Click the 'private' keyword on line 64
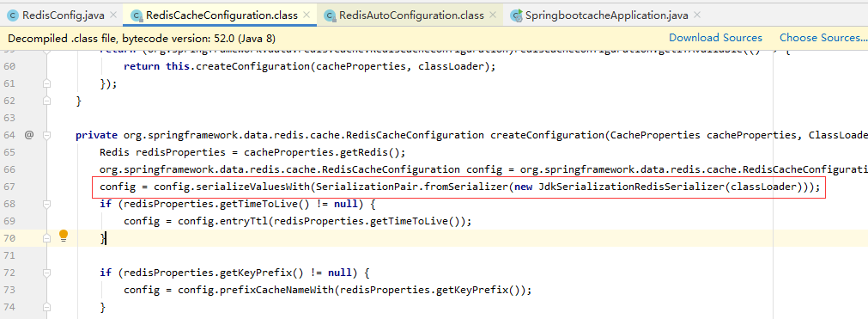The height and width of the screenshot is (319, 868). [x=96, y=135]
